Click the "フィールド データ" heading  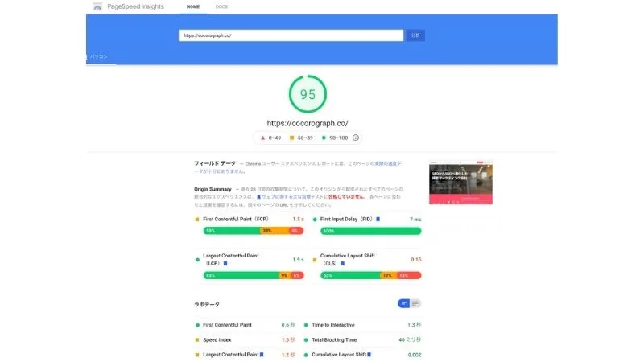point(215,163)
